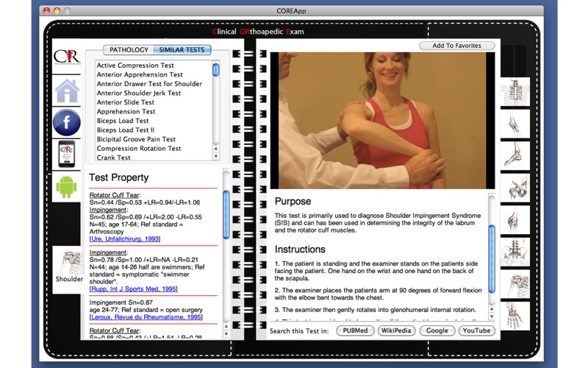
Task: Select the spine skeleton thumbnail on right
Action: pyautogui.click(x=515, y=92)
